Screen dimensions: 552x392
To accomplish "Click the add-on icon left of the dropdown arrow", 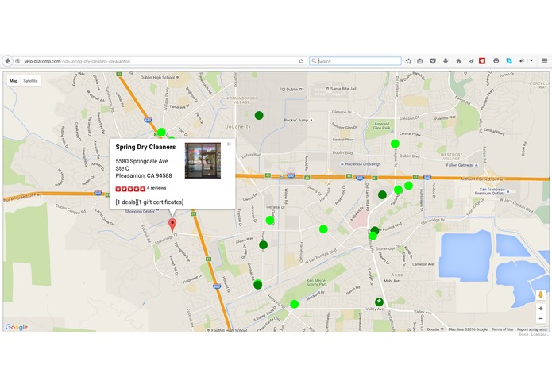I will [522, 61].
